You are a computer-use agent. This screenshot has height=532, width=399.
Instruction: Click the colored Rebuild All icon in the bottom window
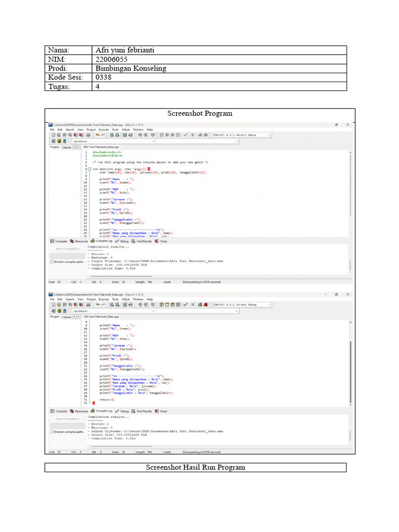178,304
